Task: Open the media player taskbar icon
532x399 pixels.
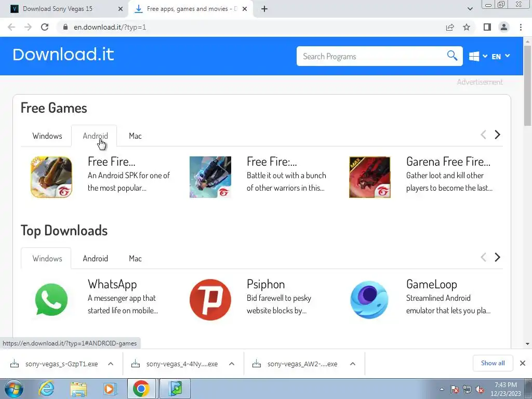Action: pos(110,389)
